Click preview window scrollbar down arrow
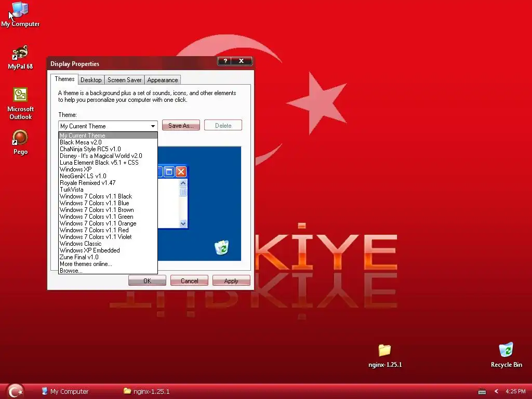The image size is (532, 399). tap(183, 223)
